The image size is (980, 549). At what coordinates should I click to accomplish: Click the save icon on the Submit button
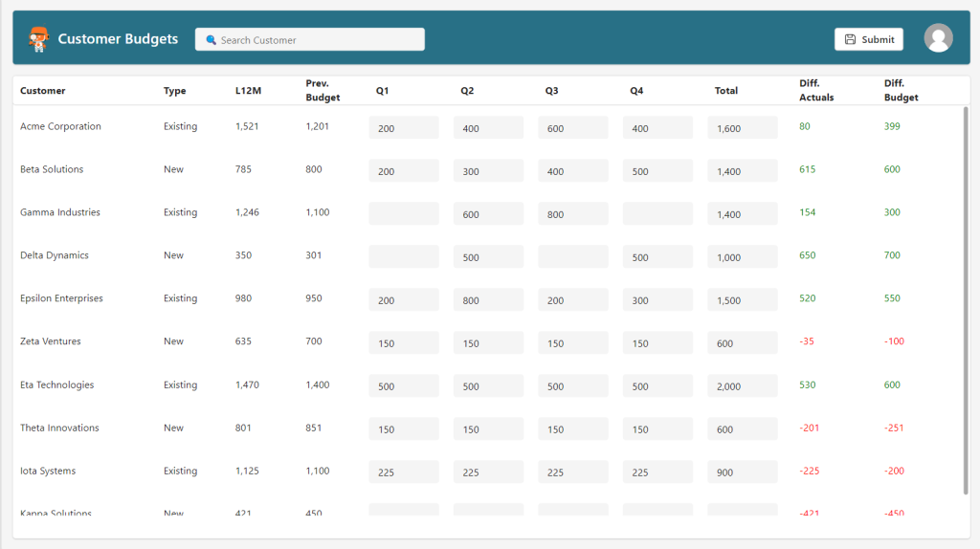click(x=850, y=39)
